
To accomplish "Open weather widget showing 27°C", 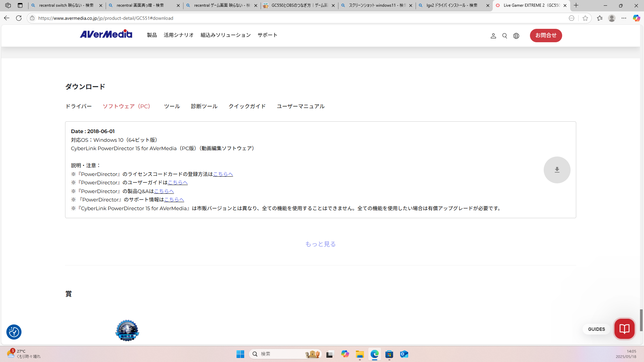I will coord(23,354).
